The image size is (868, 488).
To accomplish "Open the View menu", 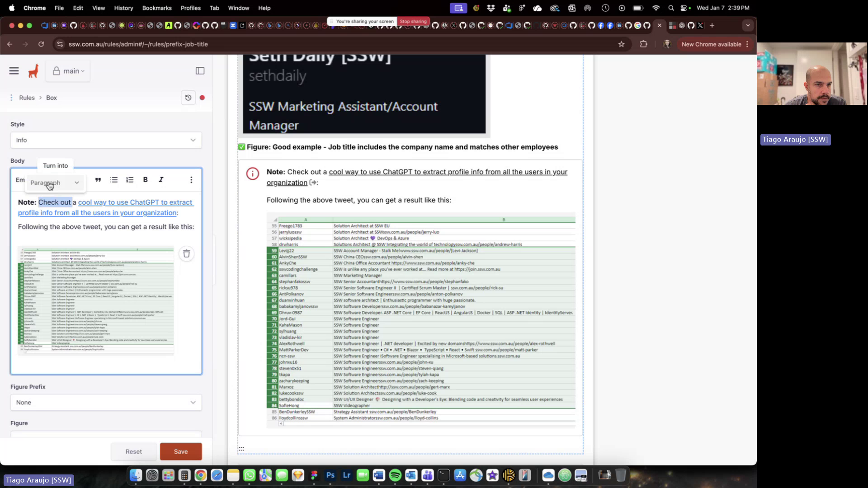I will [x=99, y=8].
